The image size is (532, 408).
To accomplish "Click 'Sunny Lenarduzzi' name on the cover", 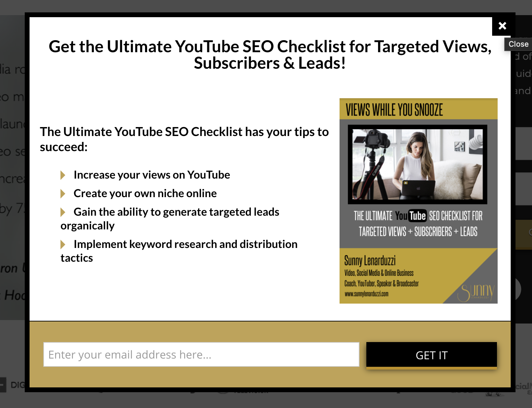I will click(x=370, y=261).
